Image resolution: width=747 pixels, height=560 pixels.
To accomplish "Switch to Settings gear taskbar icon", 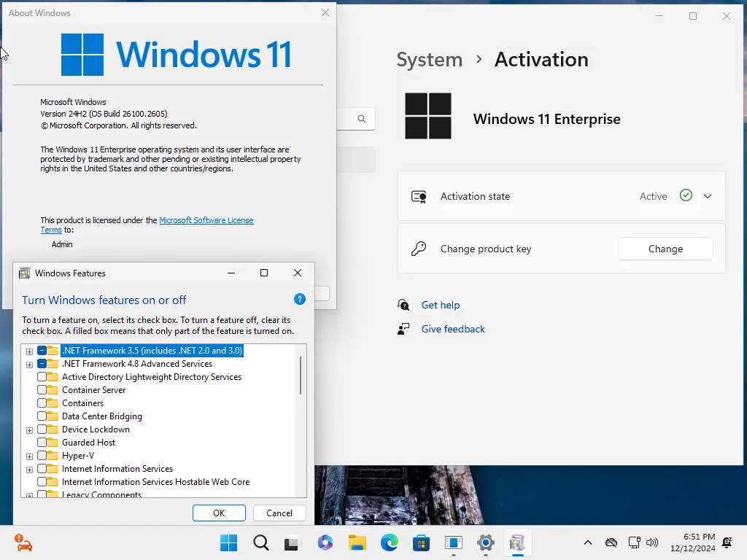I will (485, 542).
